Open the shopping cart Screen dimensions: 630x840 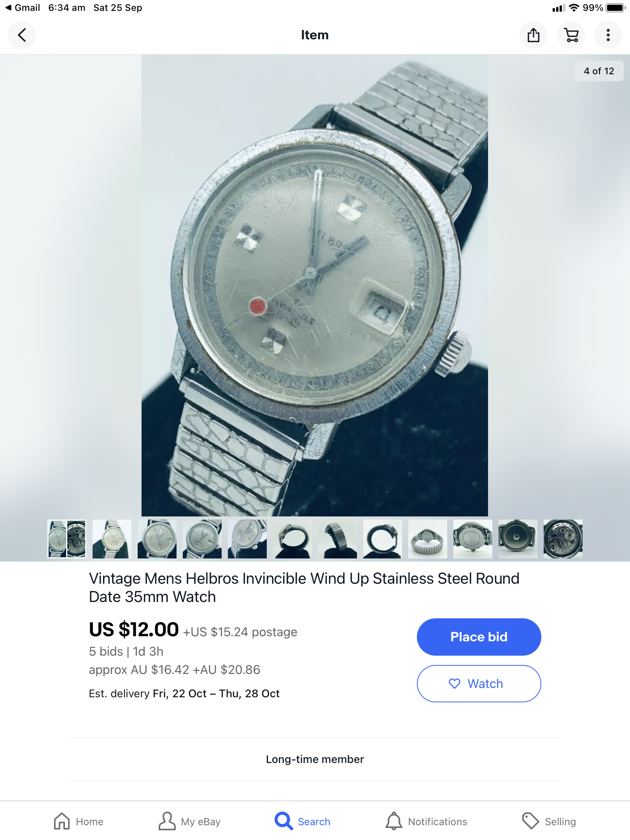[x=571, y=35]
